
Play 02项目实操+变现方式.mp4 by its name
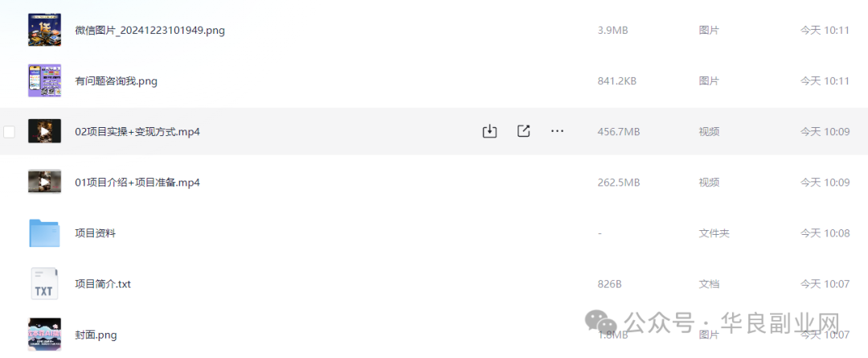pos(137,132)
